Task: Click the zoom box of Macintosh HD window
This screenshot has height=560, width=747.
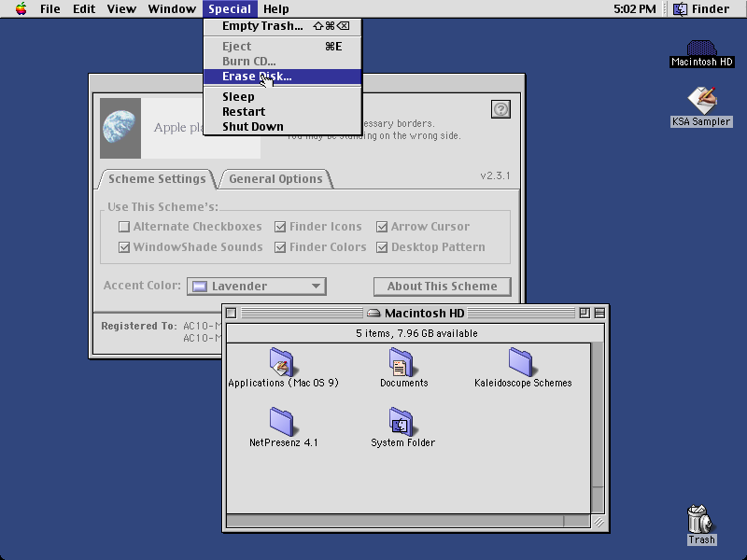Action: 585,313
